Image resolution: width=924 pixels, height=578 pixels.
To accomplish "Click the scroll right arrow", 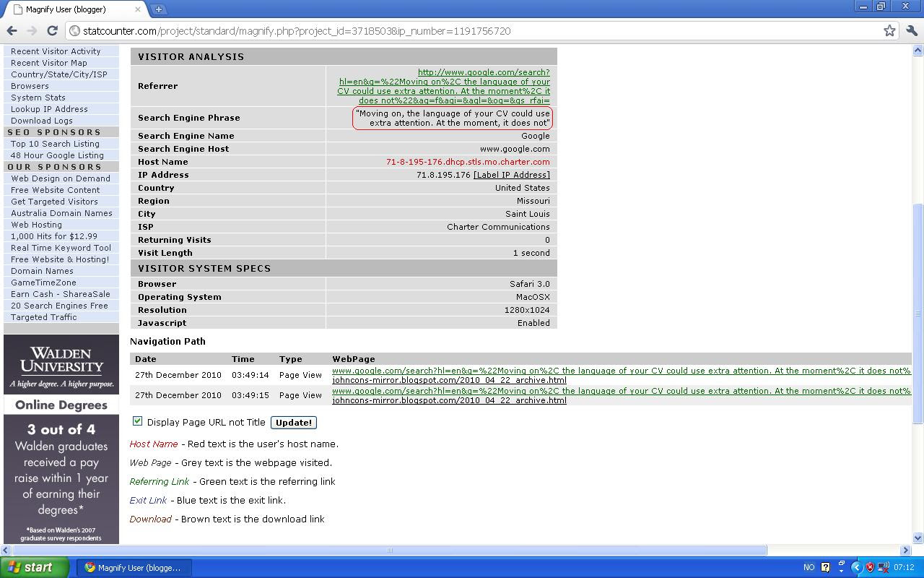I will tap(906, 551).
